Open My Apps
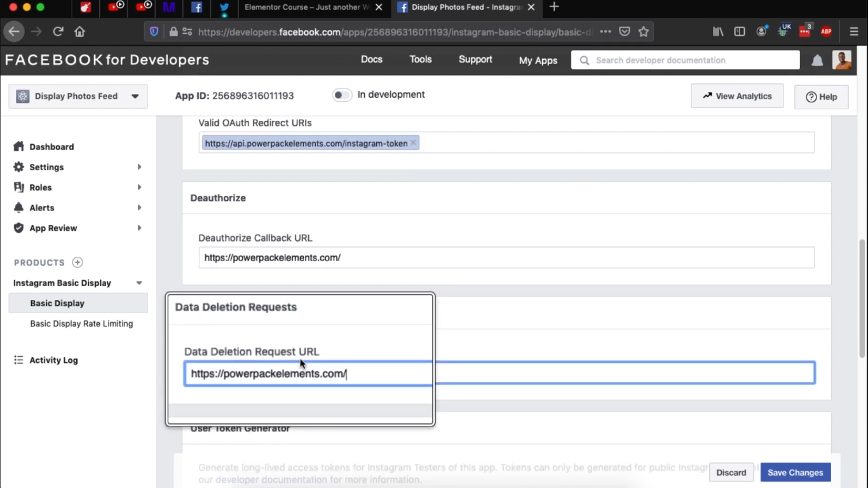 tap(538, 60)
